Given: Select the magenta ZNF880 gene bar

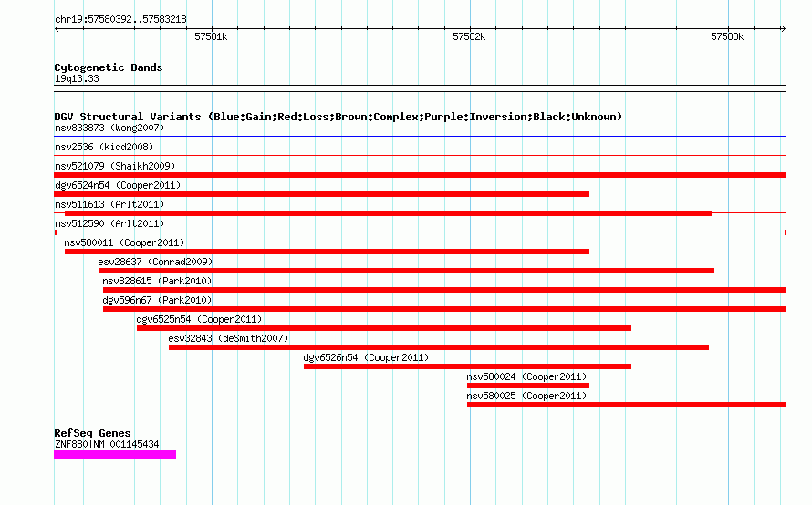Looking at the screenshot, I should click(115, 455).
